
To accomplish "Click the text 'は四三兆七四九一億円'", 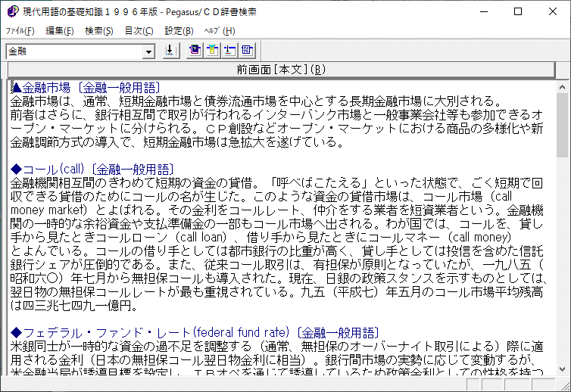I will [x=70, y=306].
